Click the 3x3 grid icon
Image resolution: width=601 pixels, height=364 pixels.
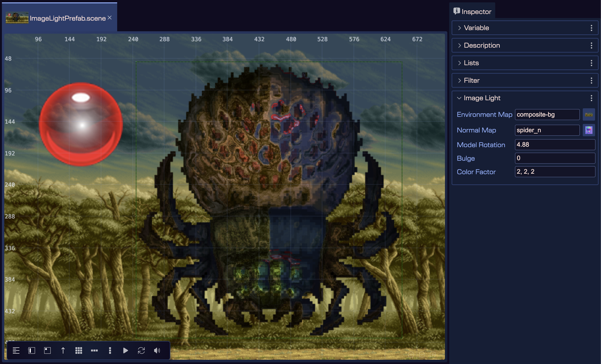pyautogui.click(x=79, y=350)
